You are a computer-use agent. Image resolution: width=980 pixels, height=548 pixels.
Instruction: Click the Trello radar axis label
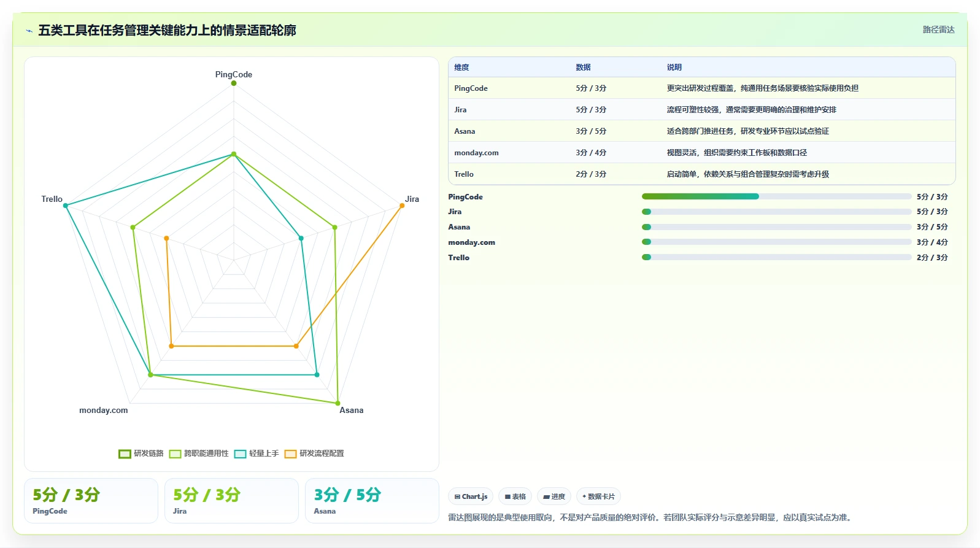[x=52, y=199]
